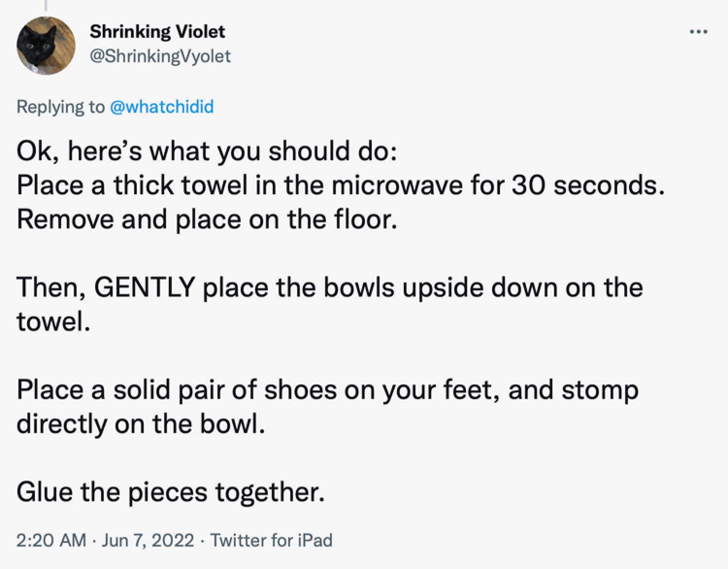Image resolution: width=728 pixels, height=569 pixels.
Task: Open the @whatchidid mention link
Action: pos(162,106)
